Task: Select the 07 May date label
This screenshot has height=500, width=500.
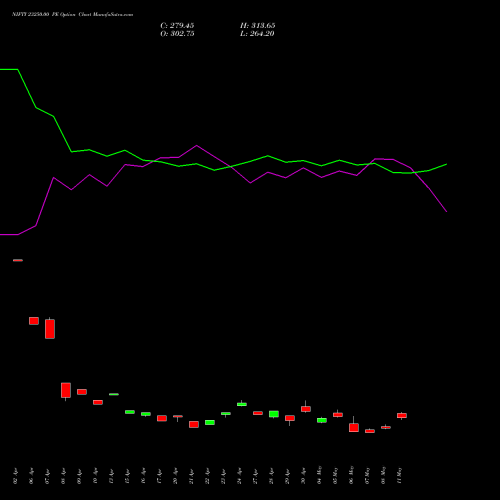Action: click(x=367, y=475)
